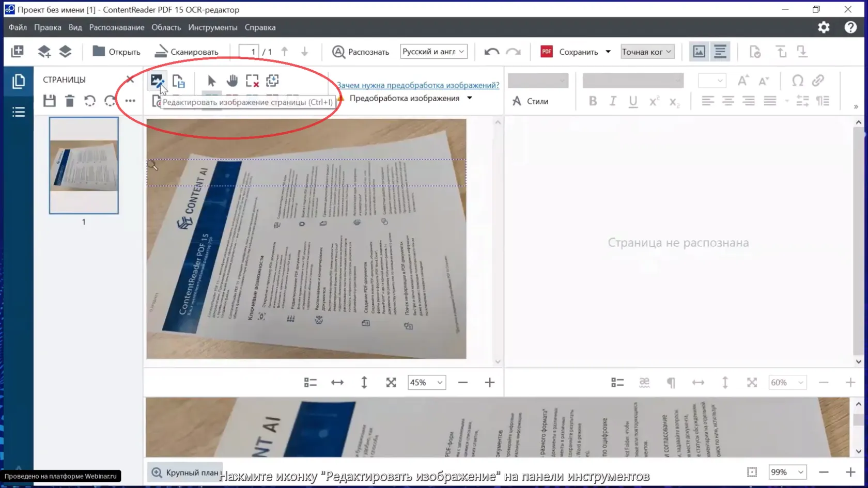Open the Pages panel in sidebar
The image size is (868, 488).
[19, 81]
